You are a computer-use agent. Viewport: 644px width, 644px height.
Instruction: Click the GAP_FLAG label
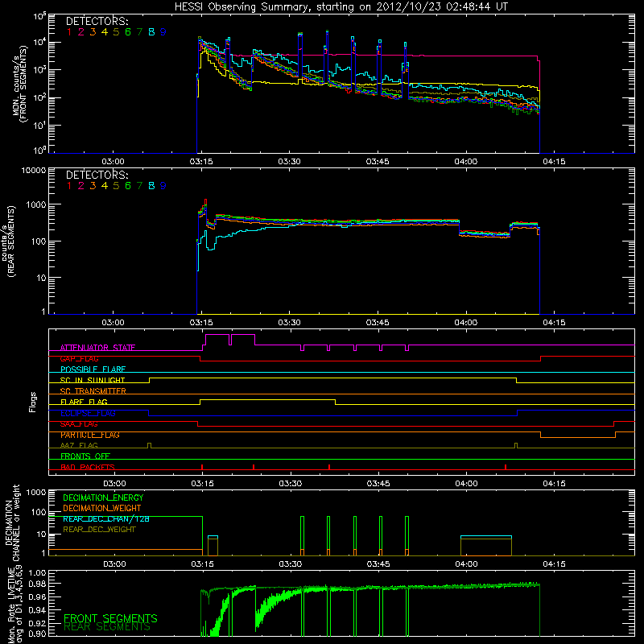pos(79,358)
